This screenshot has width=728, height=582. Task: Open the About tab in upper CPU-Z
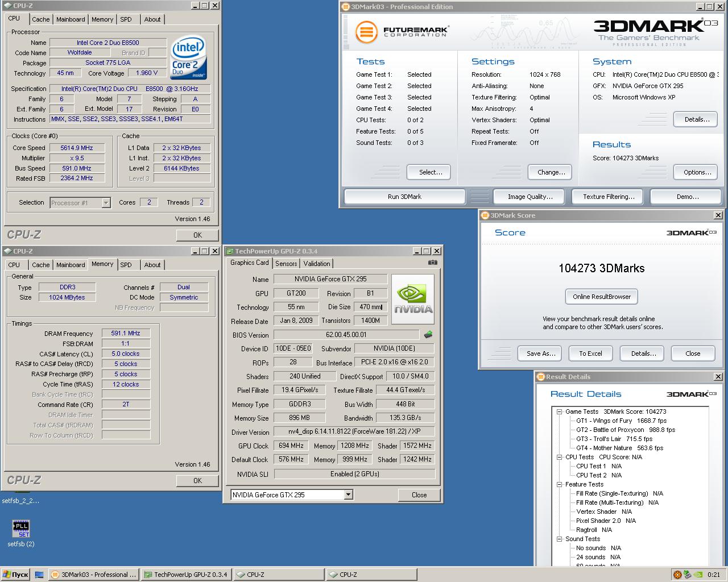(x=152, y=19)
